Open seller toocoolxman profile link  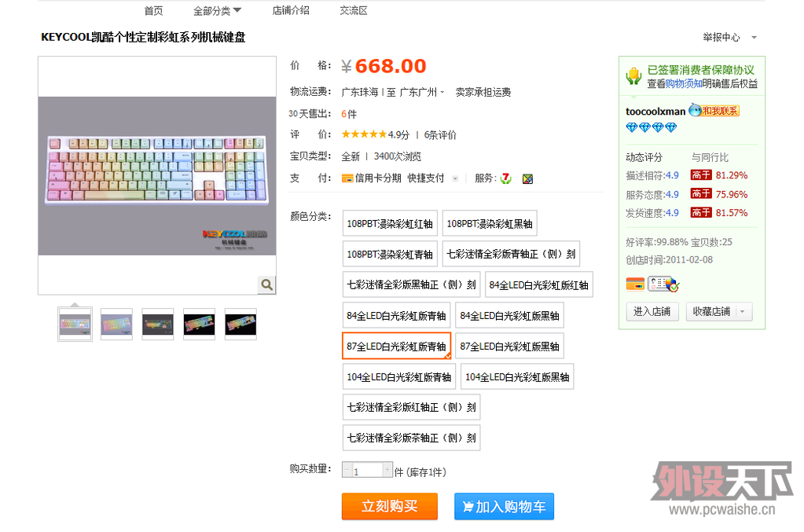pyautogui.click(x=655, y=112)
